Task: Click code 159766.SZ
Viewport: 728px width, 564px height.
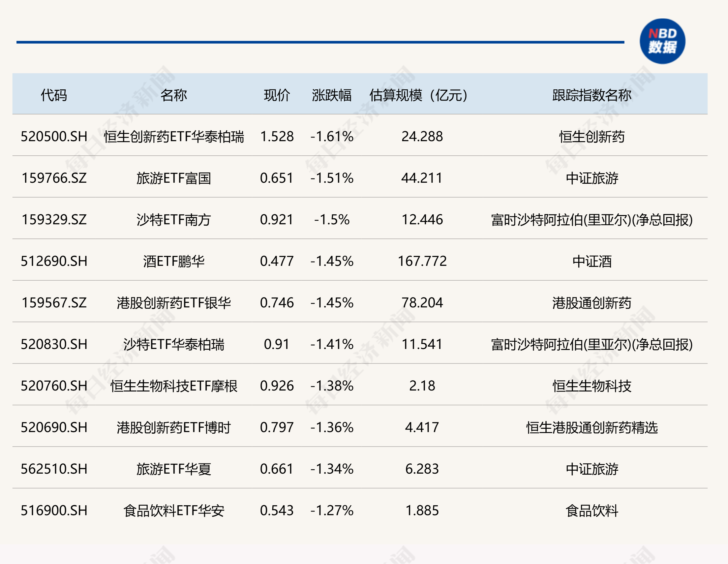Action: click(x=54, y=178)
